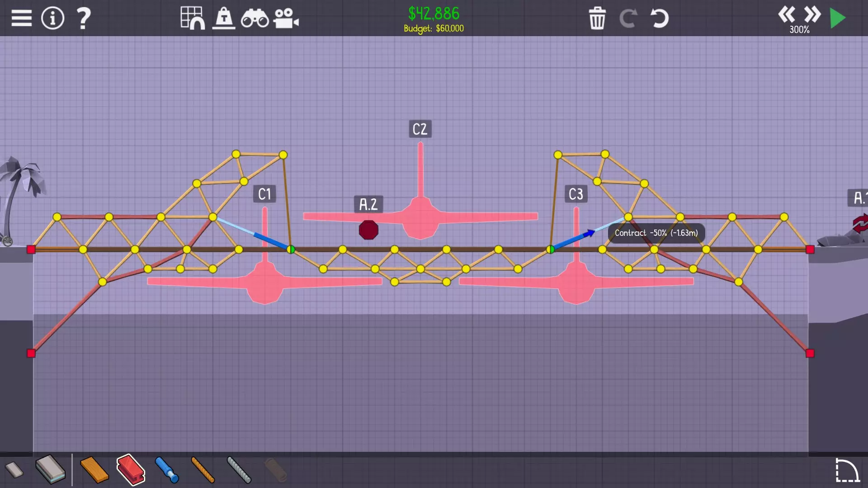This screenshot has height=488, width=868.
Task: Open the help question mark
Action: click(x=84, y=18)
